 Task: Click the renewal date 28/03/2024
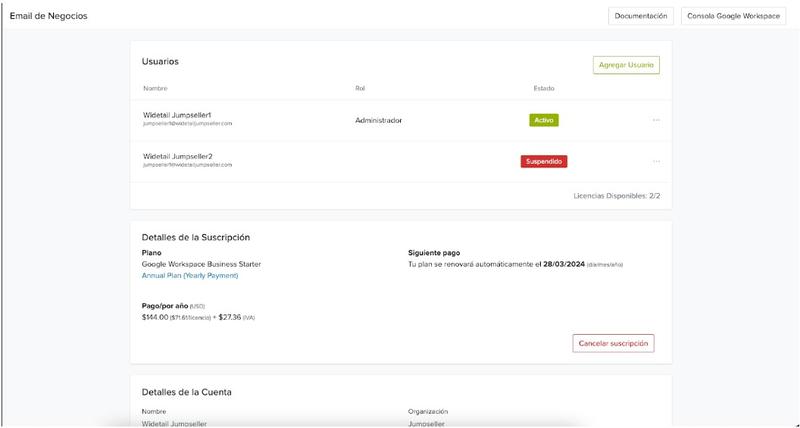pos(564,264)
